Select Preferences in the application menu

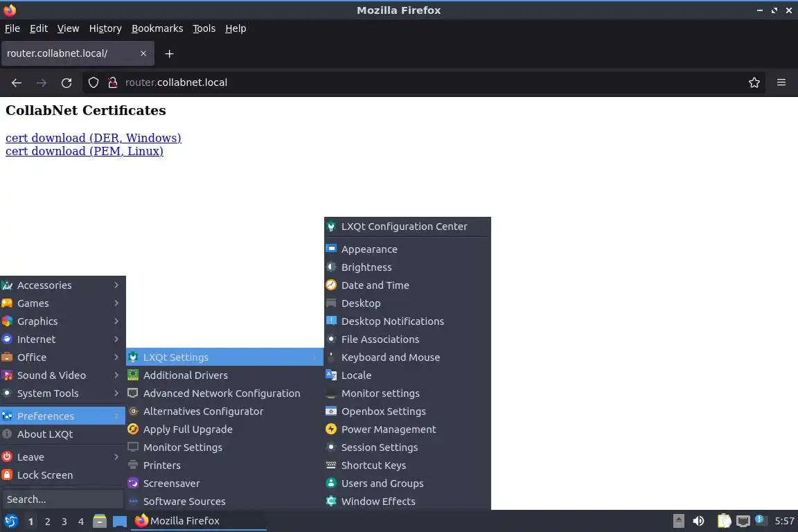62,416
